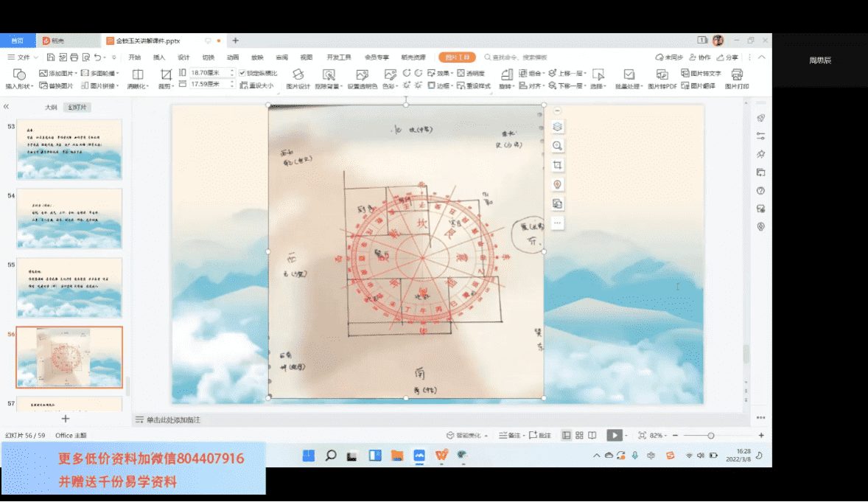Switch to the 大纲 outline tab
The height and width of the screenshot is (502, 868).
click(x=50, y=107)
